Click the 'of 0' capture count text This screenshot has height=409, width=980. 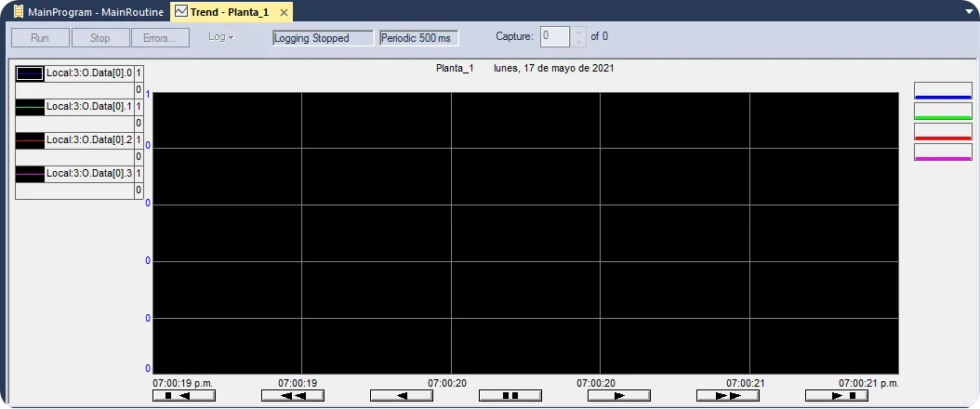(x=600, y=37)
